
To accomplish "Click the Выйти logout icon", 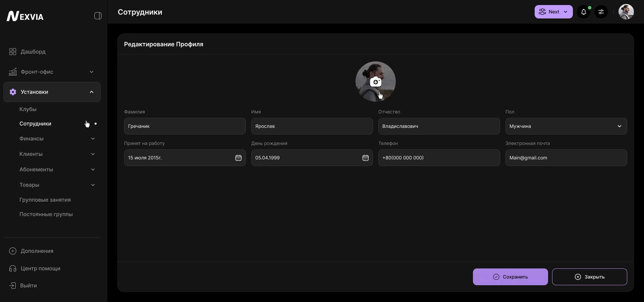I will click(12, 286).
